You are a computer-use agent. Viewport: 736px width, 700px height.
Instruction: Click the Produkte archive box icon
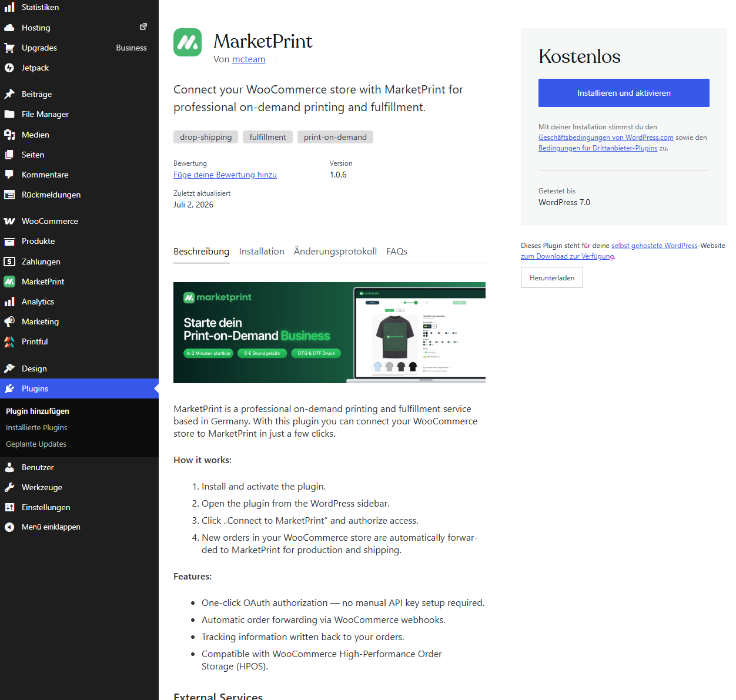click(x=9, y=241)
